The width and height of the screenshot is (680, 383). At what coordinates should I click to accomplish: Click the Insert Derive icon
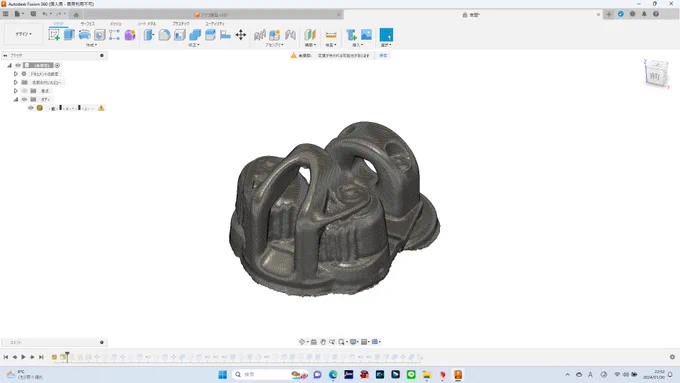coord(351,35)
